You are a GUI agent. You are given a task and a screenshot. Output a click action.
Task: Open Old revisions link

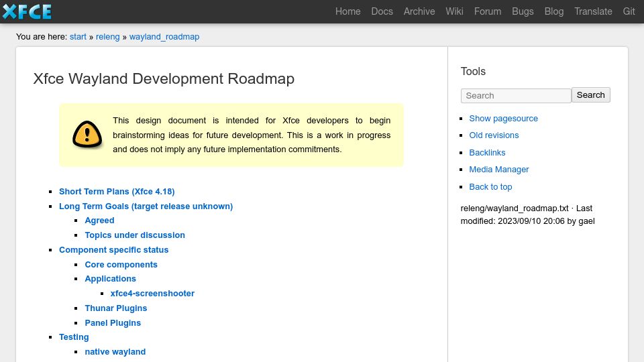[x=494, y=135]
